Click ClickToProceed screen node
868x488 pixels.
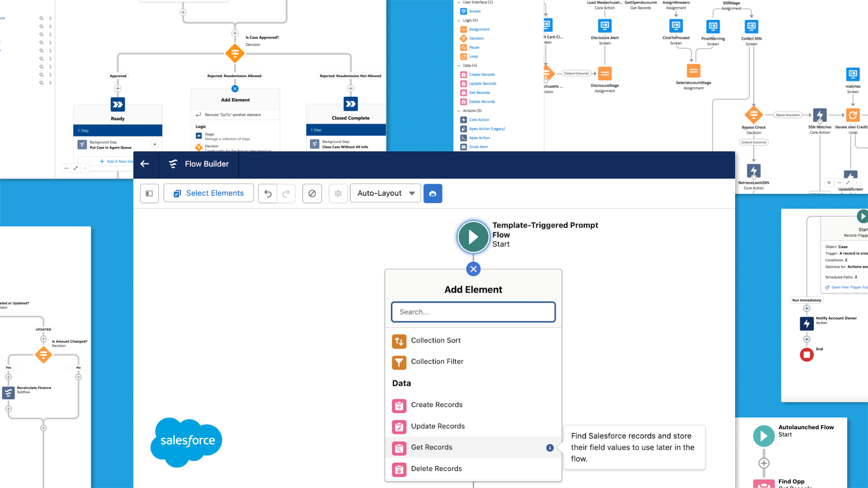click(676, 26)
